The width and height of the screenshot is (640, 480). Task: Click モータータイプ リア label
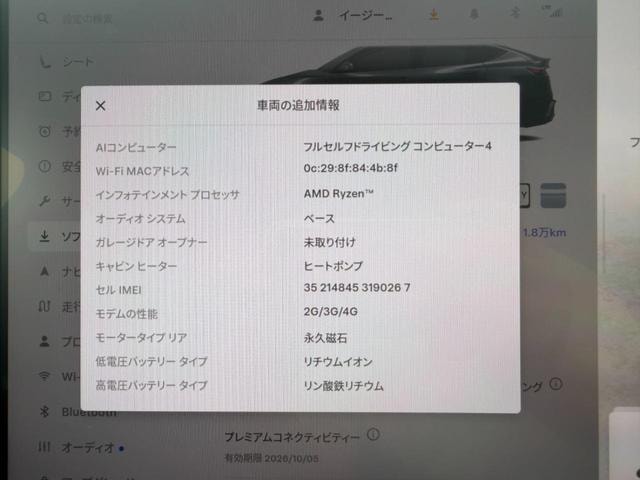(141, 338)
